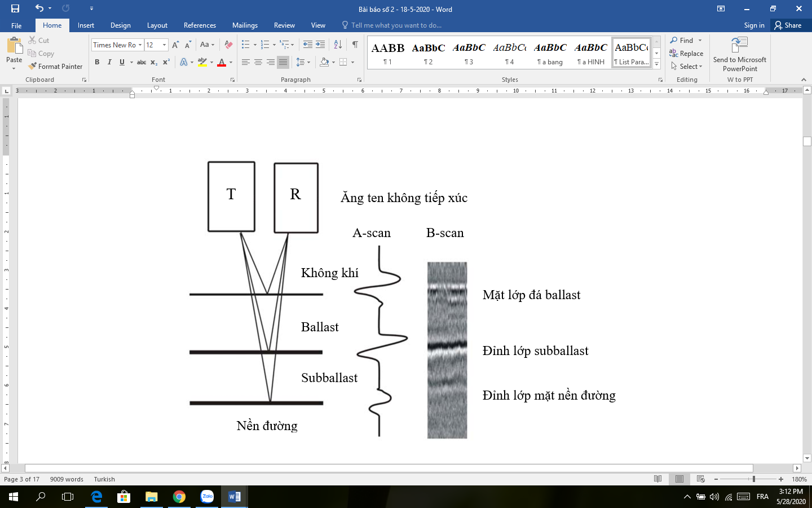This screenshot has height=508, width=812.
Task: Toggle Bold formatting
Action: 97,62
